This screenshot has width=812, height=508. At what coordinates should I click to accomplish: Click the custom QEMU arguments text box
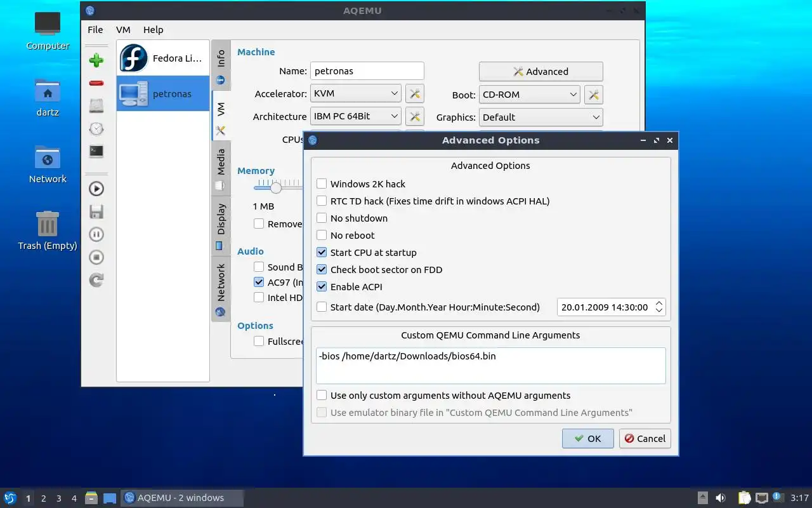click(x=490, y=365)
